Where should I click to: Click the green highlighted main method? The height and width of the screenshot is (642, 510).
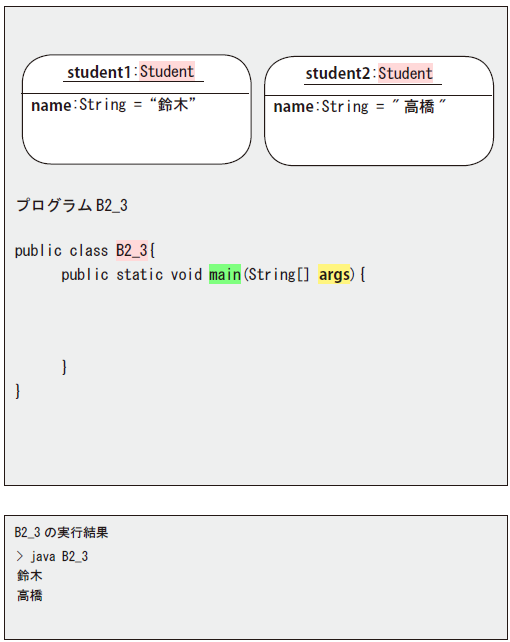[225, 274]
